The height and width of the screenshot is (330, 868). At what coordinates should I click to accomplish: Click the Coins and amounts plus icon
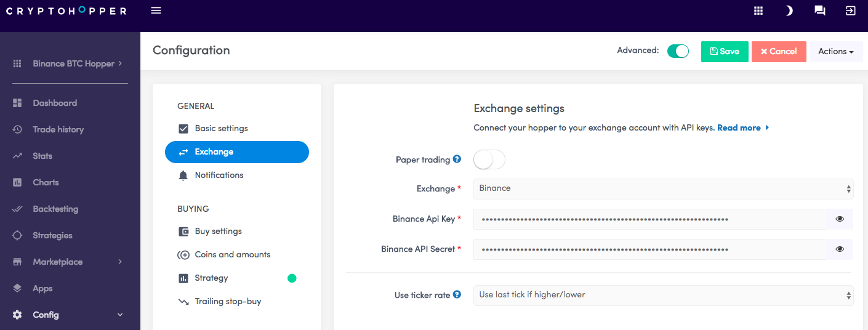(183, 255)
